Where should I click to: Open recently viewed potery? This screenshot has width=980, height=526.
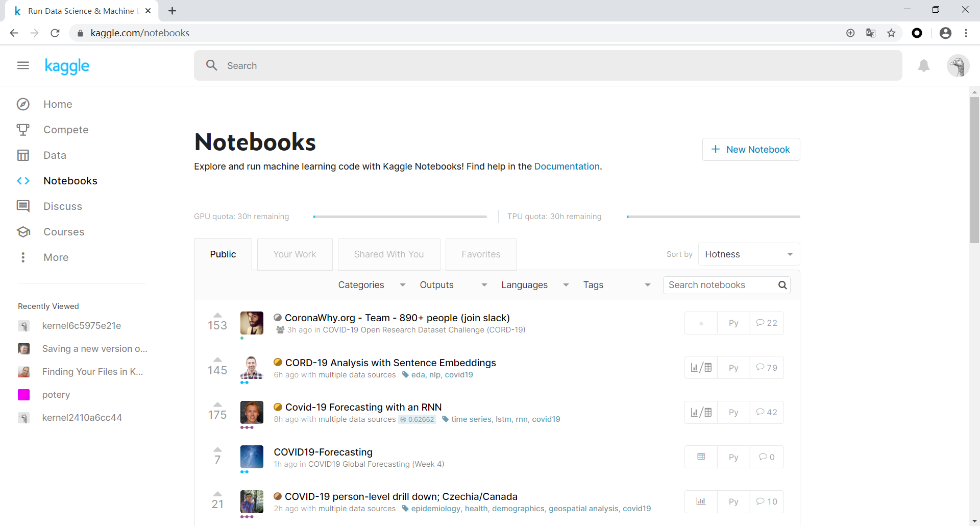coord(56,395)
